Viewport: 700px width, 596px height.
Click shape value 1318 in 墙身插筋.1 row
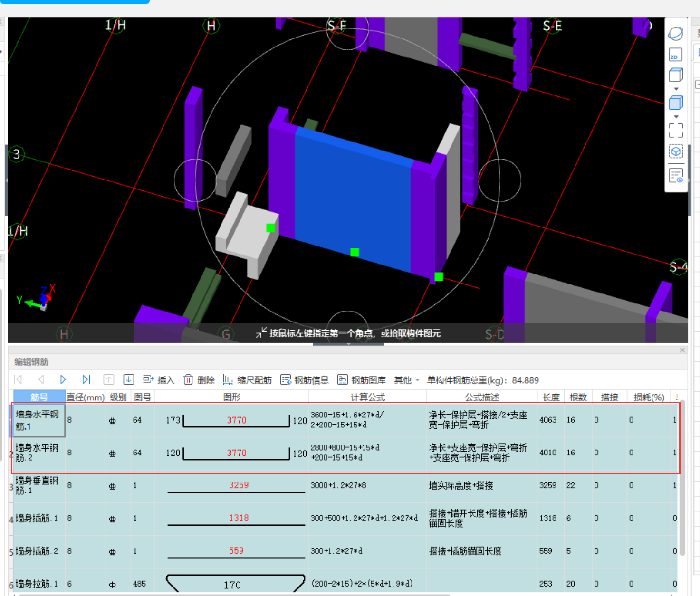click(x=239, y=518)
